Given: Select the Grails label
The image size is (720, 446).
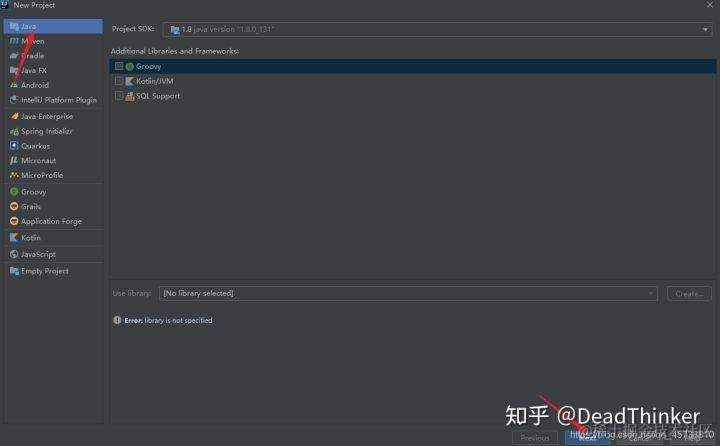Looking at the screenshot, I should (x=31, y=206).
